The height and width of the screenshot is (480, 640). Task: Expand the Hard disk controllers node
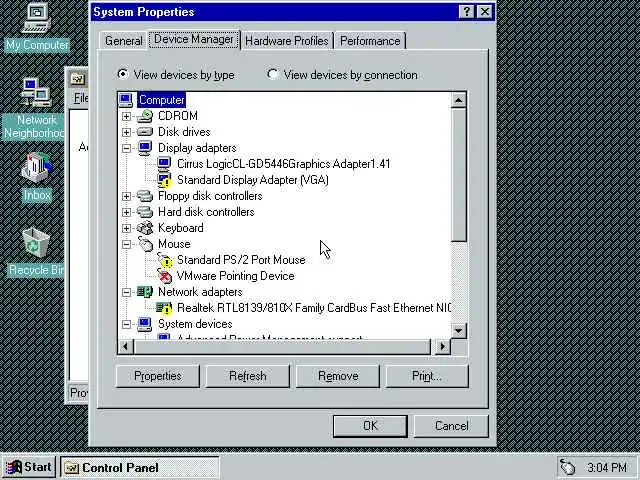point(127,212)
